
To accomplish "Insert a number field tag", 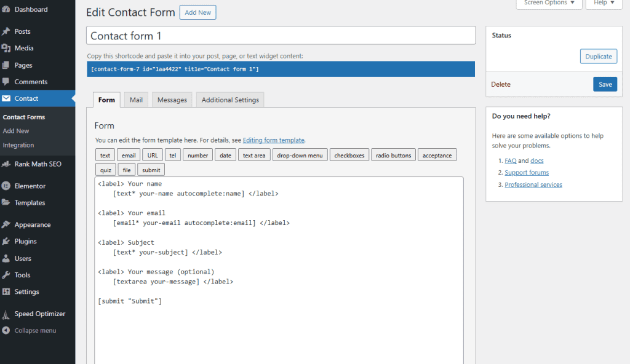I will tap(197, 155).
